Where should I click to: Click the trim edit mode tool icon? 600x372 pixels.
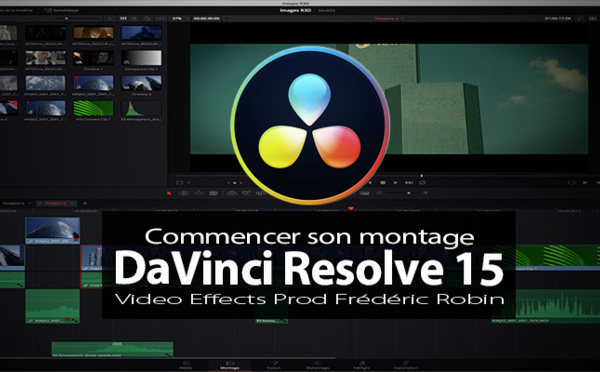click(184, 193)
